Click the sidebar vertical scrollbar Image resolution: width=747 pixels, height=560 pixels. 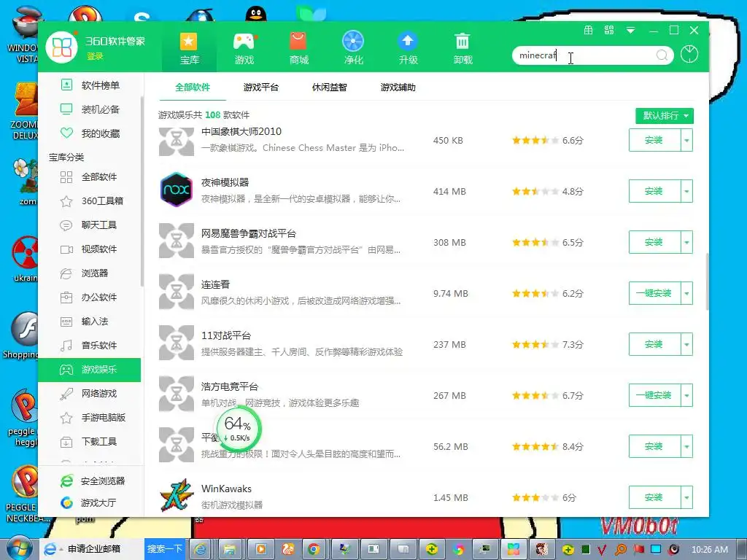point(142,192)
